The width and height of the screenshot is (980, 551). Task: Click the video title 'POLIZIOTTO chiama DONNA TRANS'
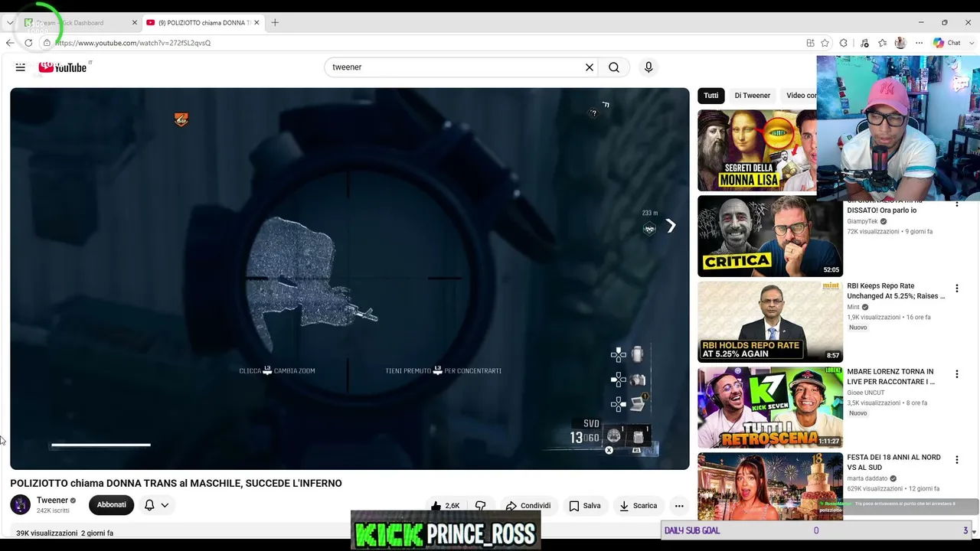(x=176, y=483)
